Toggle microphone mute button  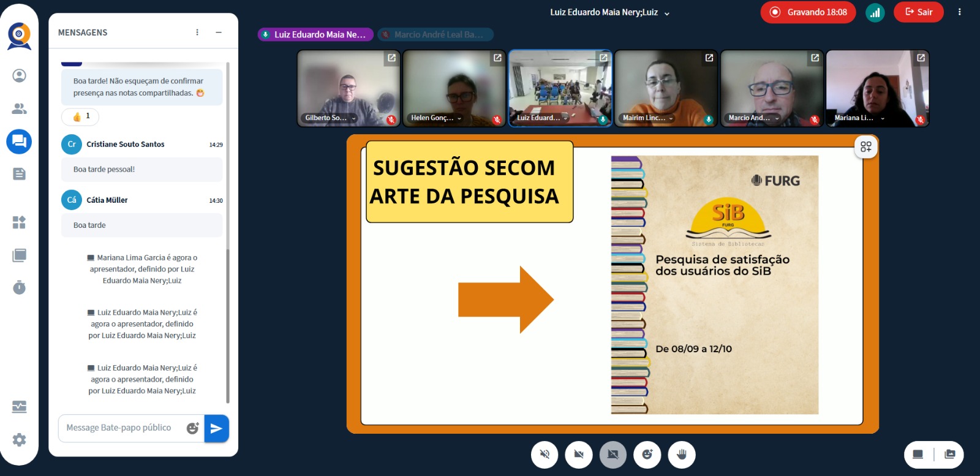tap(545, 455)
